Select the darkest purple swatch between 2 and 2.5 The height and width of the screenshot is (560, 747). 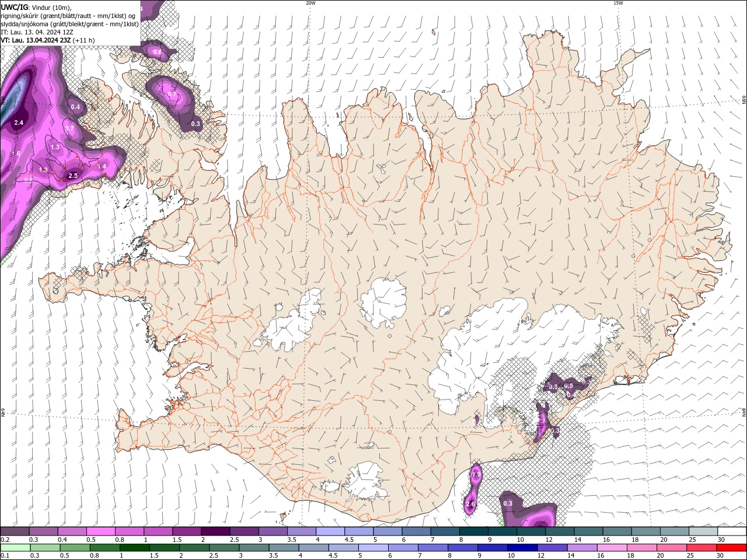pyautogui.click(x=215, y=531)
